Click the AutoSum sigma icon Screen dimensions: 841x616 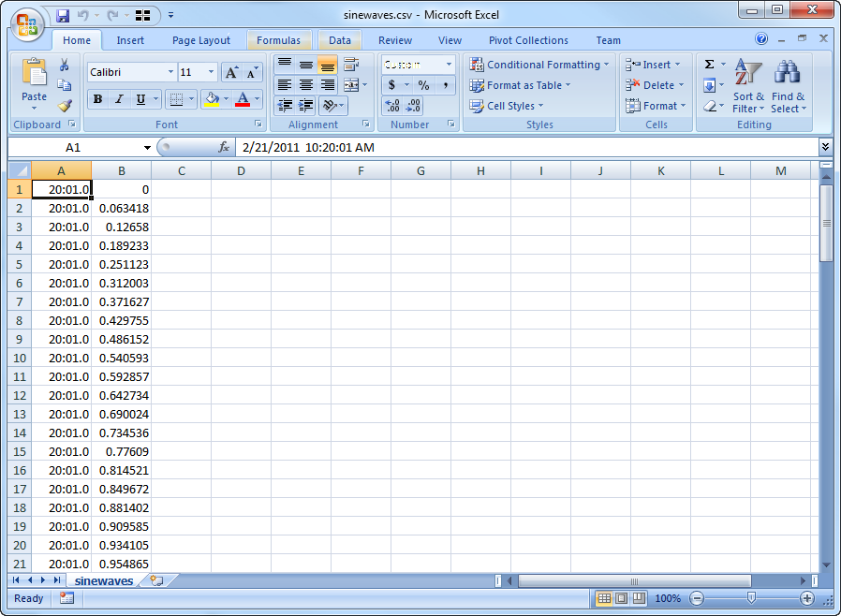click(709, 65)
